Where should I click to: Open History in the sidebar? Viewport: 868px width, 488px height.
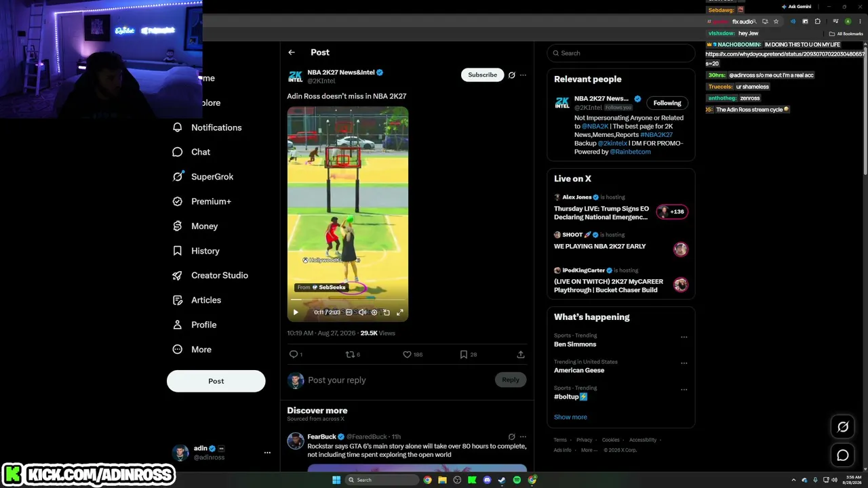click(196, 251)
